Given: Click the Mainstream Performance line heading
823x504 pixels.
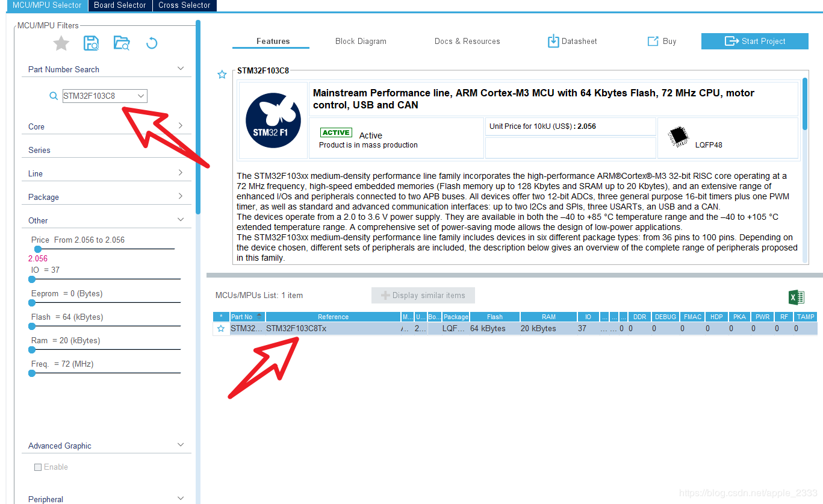Looking at the screenshot, I should (533, 99).
